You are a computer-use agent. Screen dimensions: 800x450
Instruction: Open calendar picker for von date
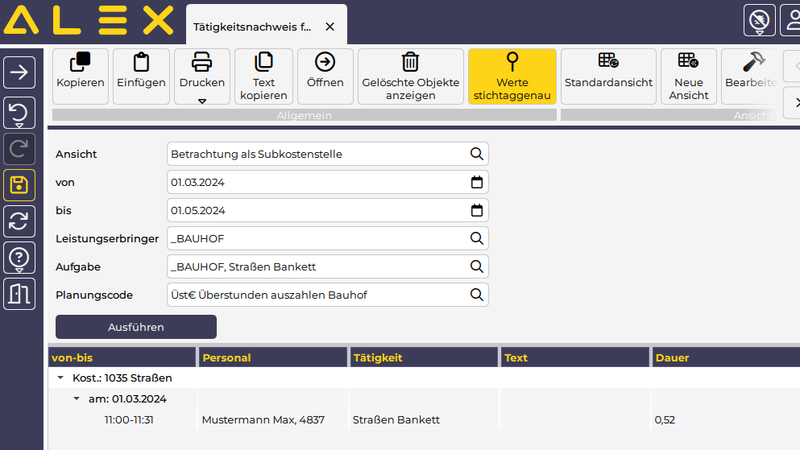coord(477,182)
